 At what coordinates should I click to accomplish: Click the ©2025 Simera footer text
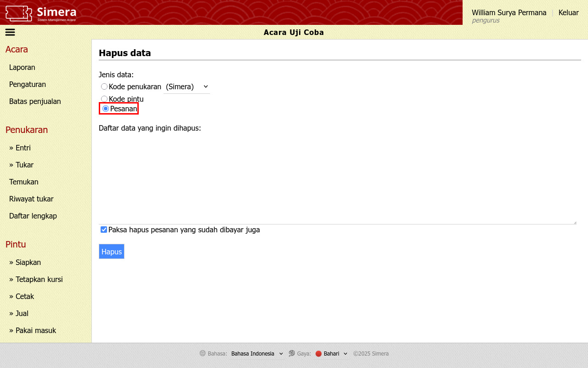pyautogui.click(x=371, y=353)
